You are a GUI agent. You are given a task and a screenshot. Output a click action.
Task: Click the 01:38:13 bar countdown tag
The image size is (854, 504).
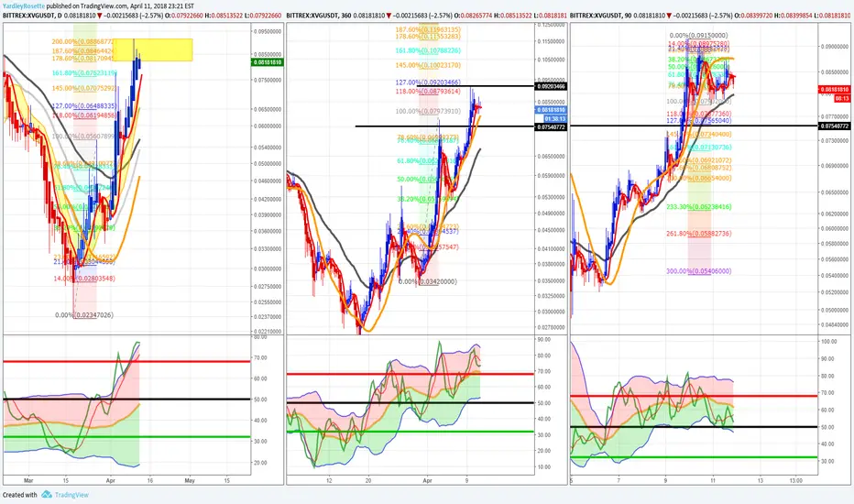(x=555, y=118)
